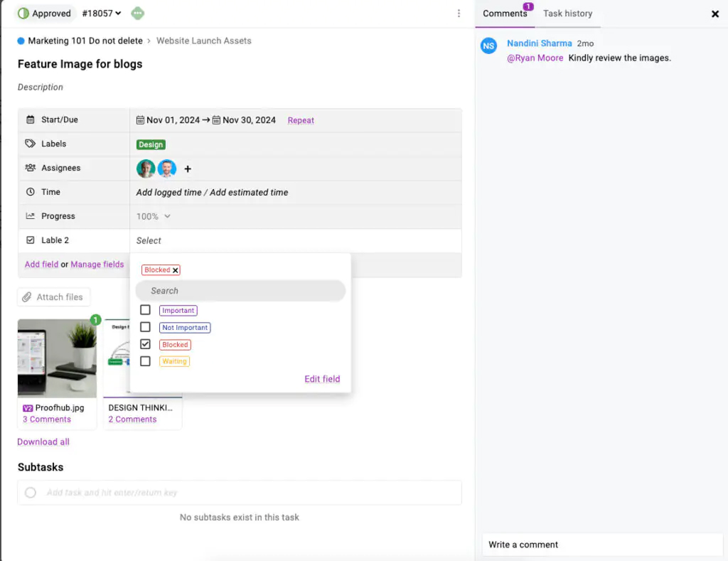Uncheck the Blocked checkbox
The width and height of the screenshot is (728, 561).
(x=145, y=344)
